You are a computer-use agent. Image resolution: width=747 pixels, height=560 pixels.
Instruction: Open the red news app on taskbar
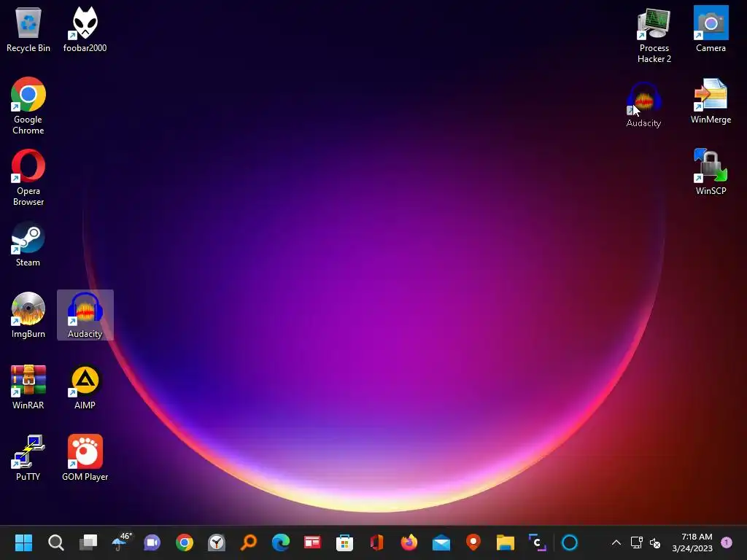click(x=312, y=542)
